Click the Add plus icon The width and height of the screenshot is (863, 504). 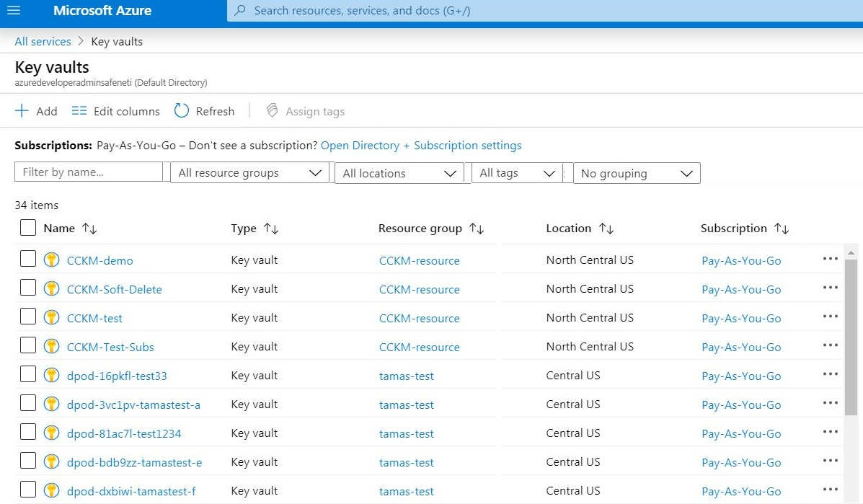pos(22,111)
